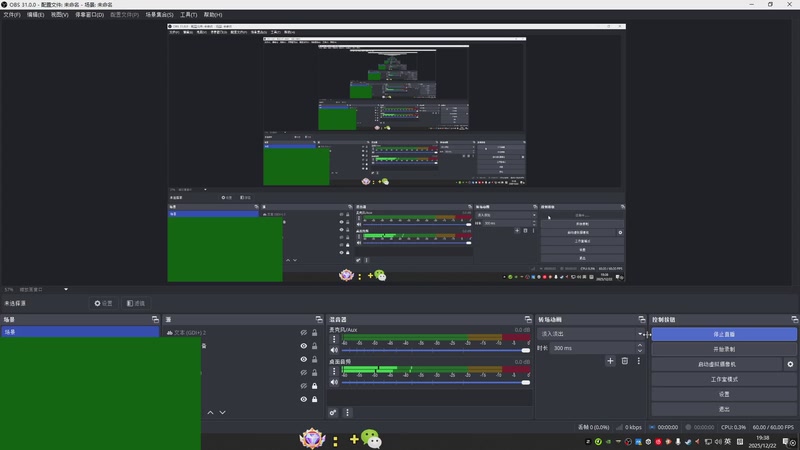Decrease transition duration with down arrow
Image resolution: width=800 pixels, height=450 pixels.
point(640,351)
